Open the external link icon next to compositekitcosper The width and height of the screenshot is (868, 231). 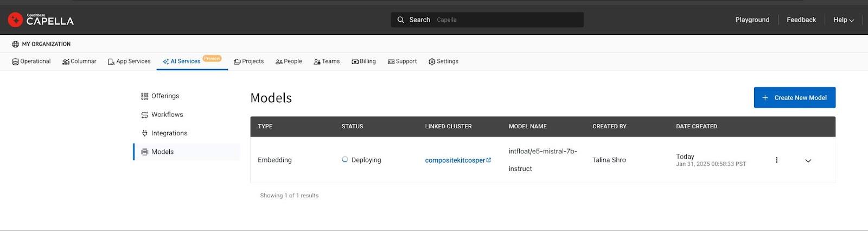(489, 160)
